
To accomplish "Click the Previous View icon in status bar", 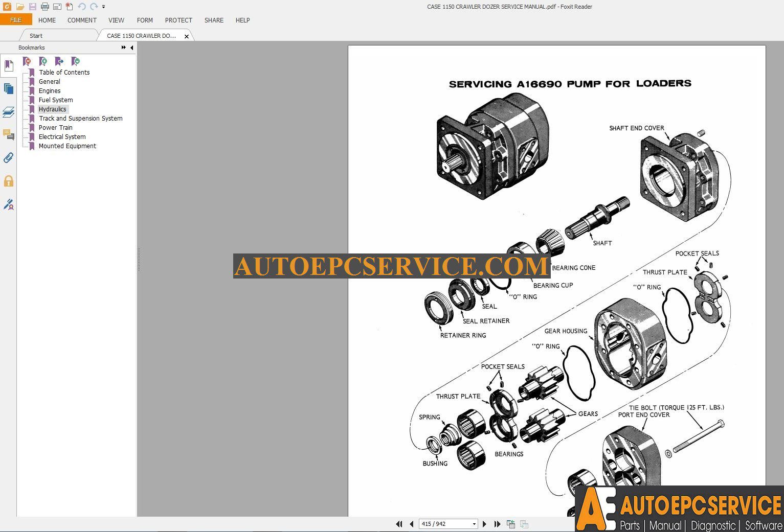I will [x=510, y=524].
